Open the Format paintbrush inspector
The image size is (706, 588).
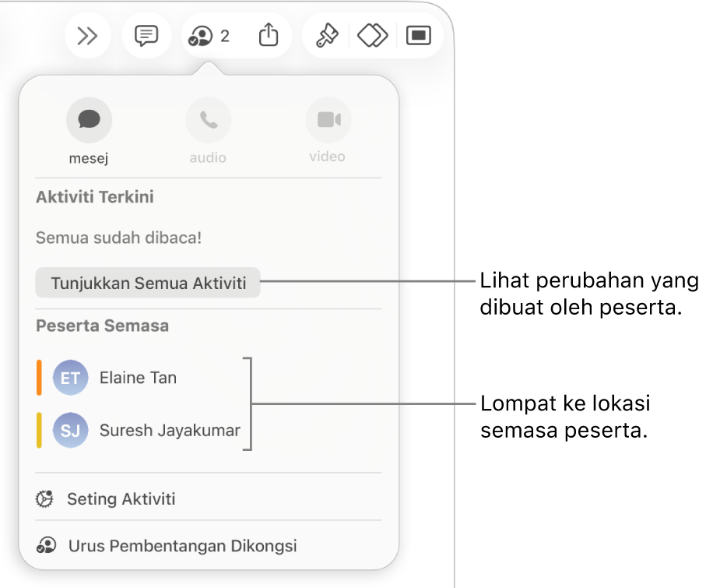pyautogui.click(x=327, y=36)
